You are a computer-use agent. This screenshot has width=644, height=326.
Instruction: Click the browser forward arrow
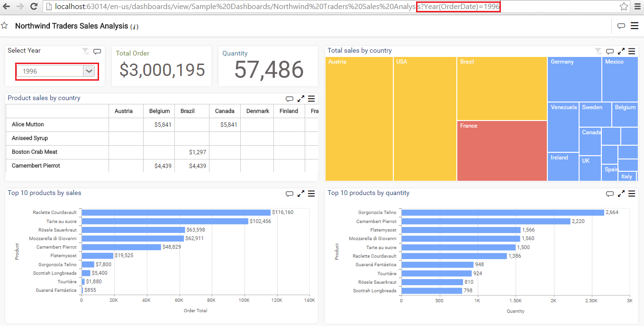coord(20,7)
